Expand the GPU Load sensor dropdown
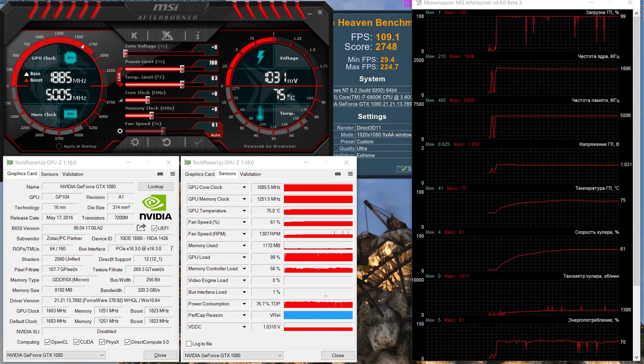The height and width of the screenshot is (364, 644). click(x=244, y=257)
